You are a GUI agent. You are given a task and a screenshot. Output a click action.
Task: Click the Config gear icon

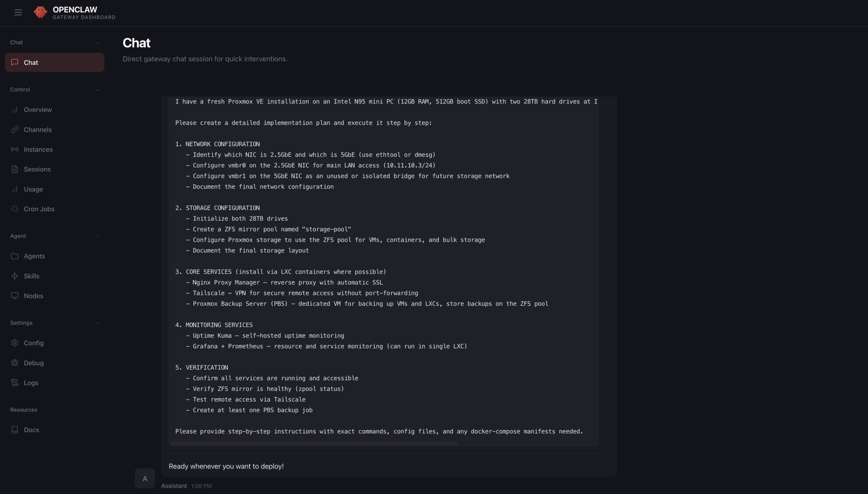15,343
